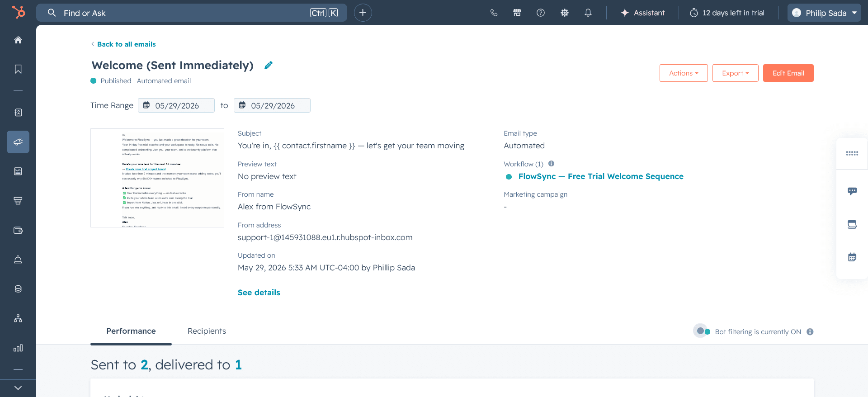This screenshot has height=397, width=868.
Task: Switch to the Performance tab
Action: [x=131, y=331]
